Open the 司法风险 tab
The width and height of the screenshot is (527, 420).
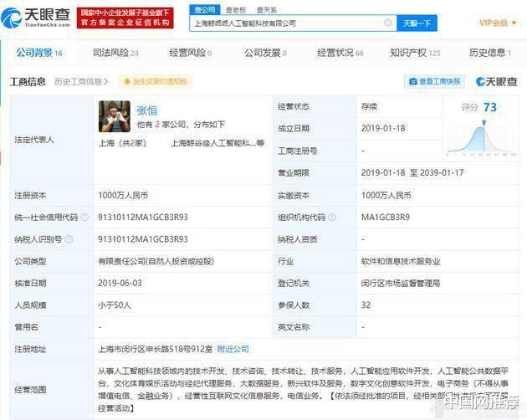pyautogui.click(x=115, y=53)
